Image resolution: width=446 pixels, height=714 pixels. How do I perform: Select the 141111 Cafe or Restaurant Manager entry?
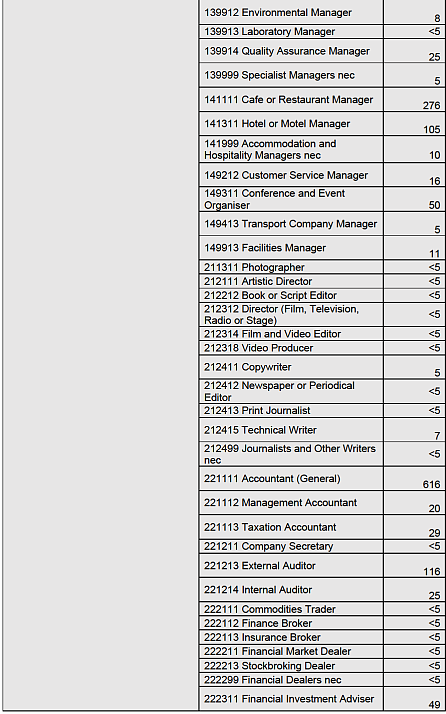[291, 100]
